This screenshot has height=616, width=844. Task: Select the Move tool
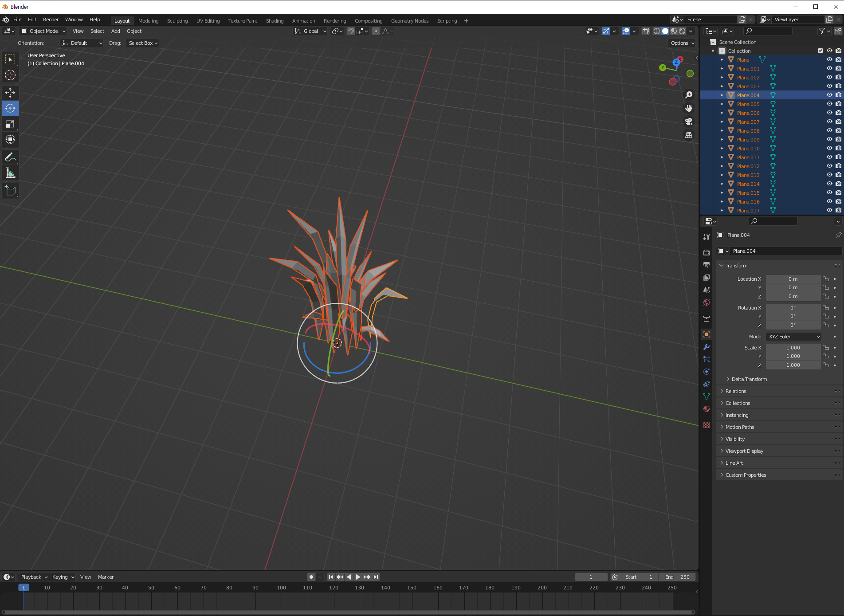pos(10,93)
